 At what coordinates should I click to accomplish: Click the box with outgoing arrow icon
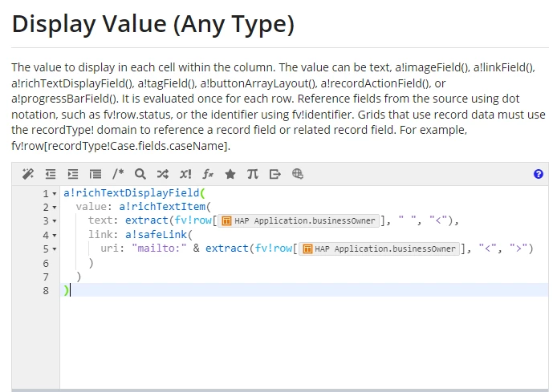point(275,174)
